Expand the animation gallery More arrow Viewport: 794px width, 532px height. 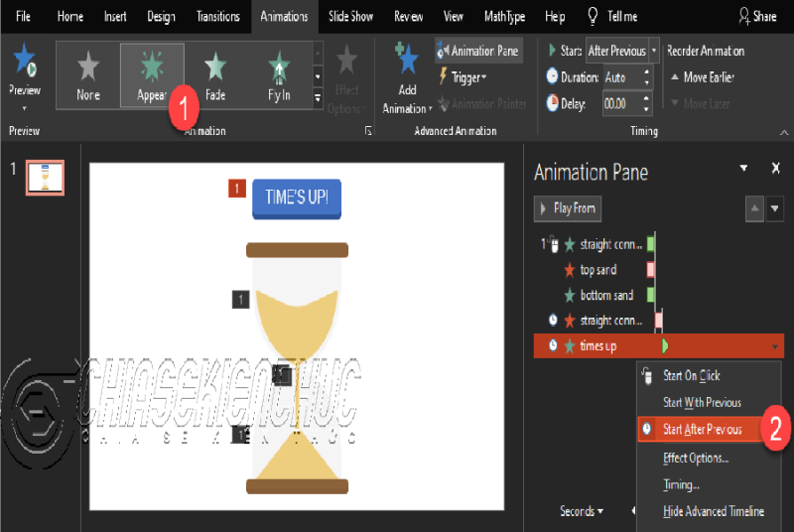coord(318,97)
